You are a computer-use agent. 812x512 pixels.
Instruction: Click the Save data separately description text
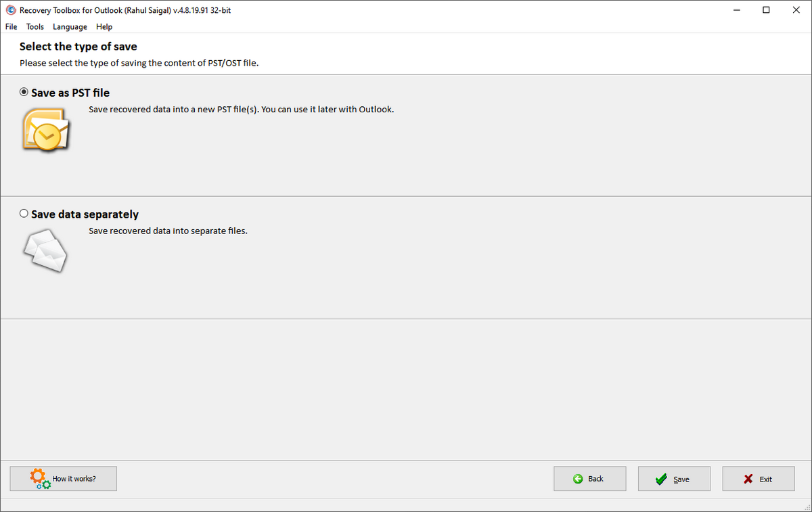coord(168,231)
